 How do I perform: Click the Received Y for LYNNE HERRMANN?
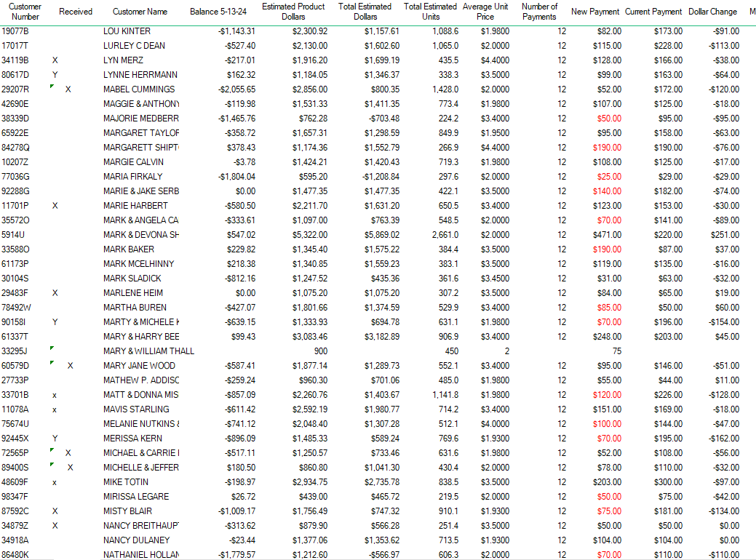coord(55,75)
